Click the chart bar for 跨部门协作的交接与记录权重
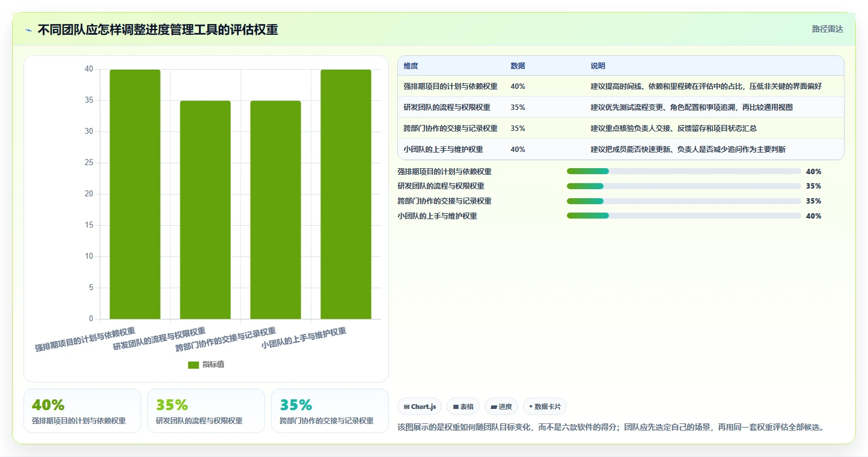Viewport: 868px width, 457px height. pos(275,210)
